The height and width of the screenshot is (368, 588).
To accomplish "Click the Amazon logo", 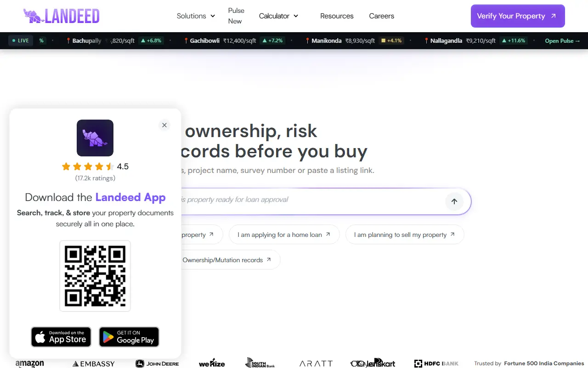I will tap(30, 363).
